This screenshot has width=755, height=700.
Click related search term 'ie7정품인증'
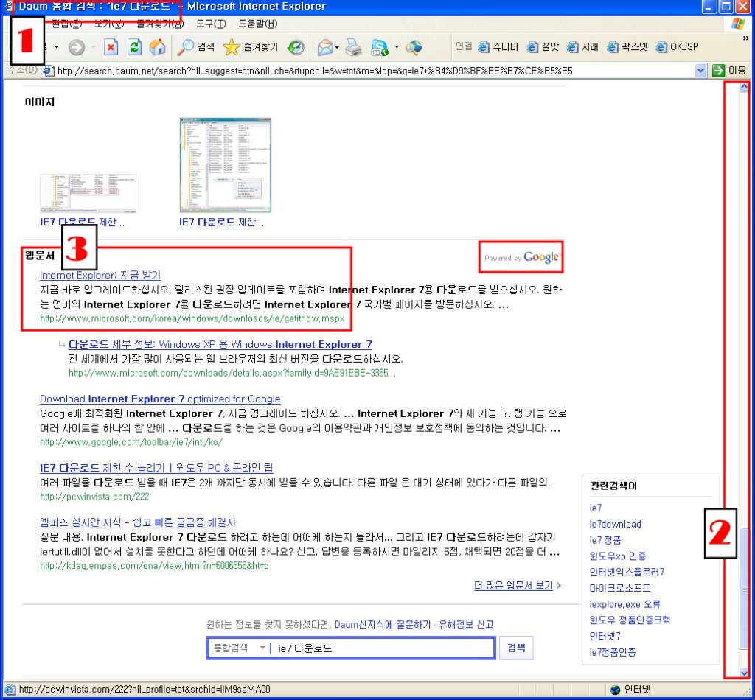click(x=613, y=652)
